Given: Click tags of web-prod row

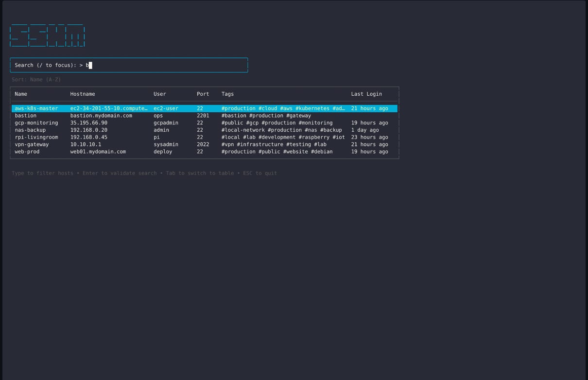Looking at the screenshot, I should [277, 152].
